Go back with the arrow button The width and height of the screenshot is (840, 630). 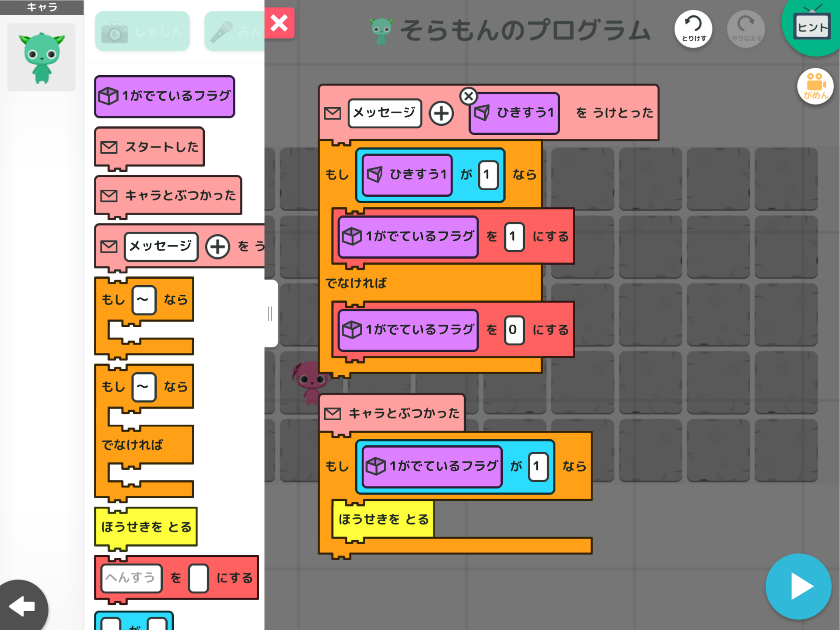(x=22, y=606)
